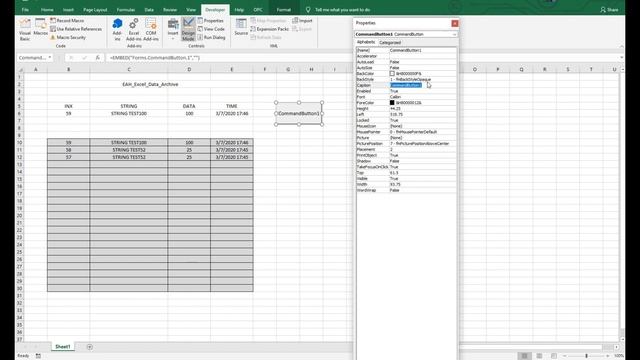This screenshot has width=640, height=360.
Task: Click the Select All corner button
Action: pos(20,69)
